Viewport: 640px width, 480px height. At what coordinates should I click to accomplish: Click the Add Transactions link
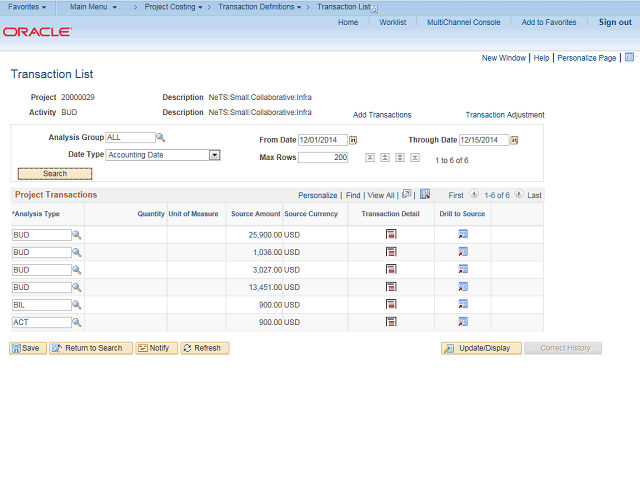point(382,115)
